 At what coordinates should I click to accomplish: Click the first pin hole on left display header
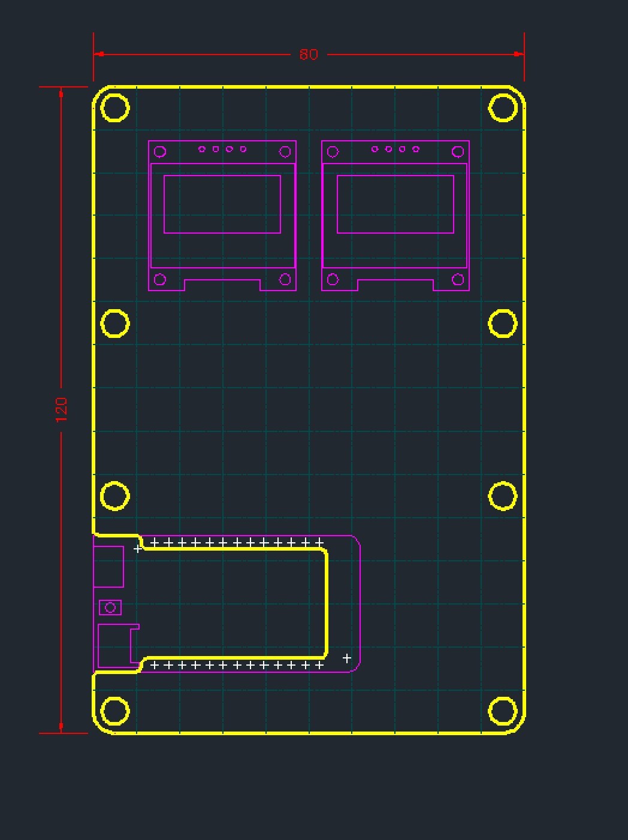click(x=202, y=149)
